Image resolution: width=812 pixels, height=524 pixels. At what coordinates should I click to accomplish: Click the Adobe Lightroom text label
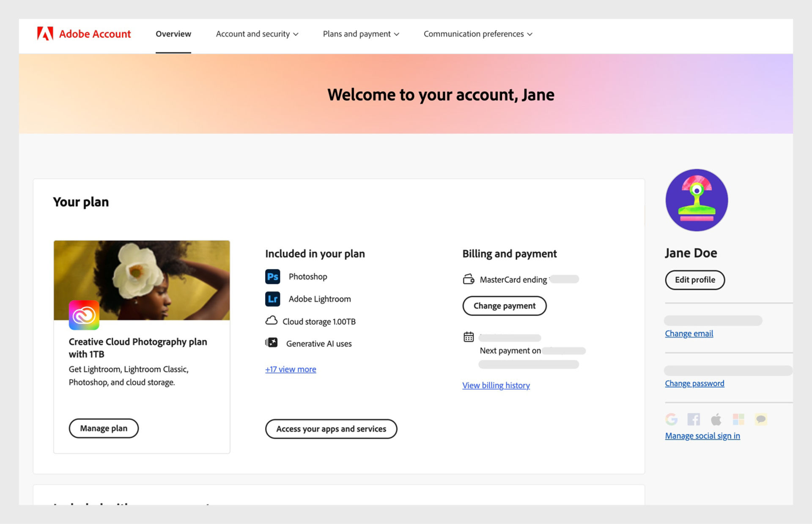click(320, 299)
